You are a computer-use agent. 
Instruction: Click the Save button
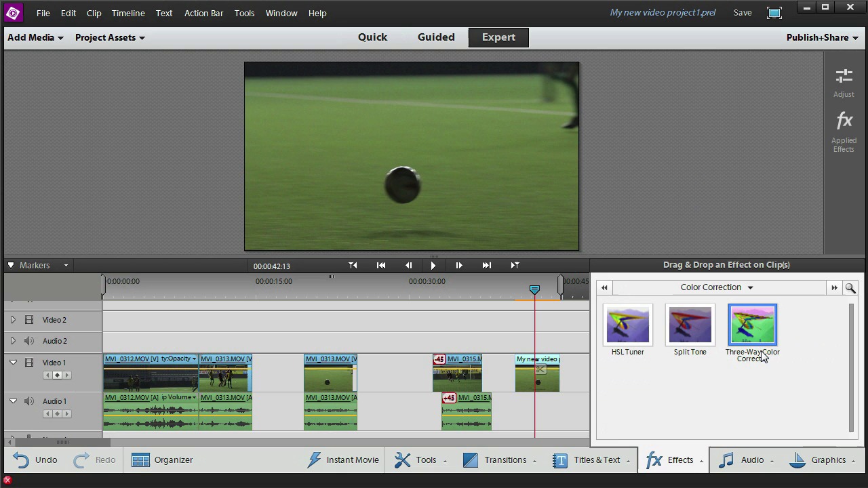742,13
